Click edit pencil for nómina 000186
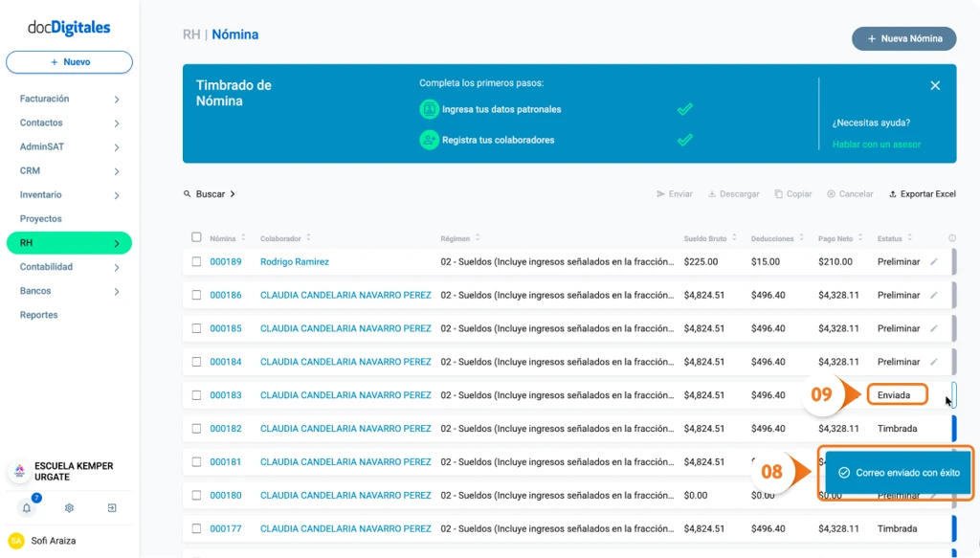 pos(934,295)
